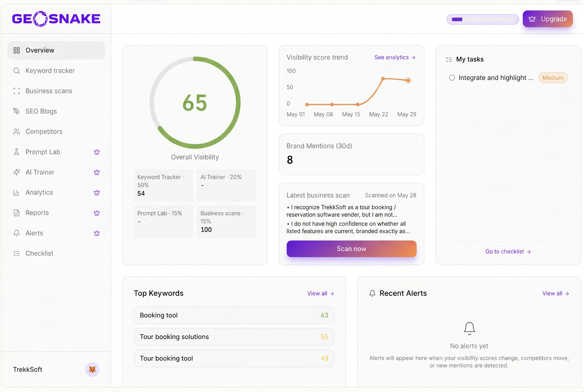This screenshot has width=584, height=392.
Task: Click the Competitors people icon
Action: [x=16, y=132]
